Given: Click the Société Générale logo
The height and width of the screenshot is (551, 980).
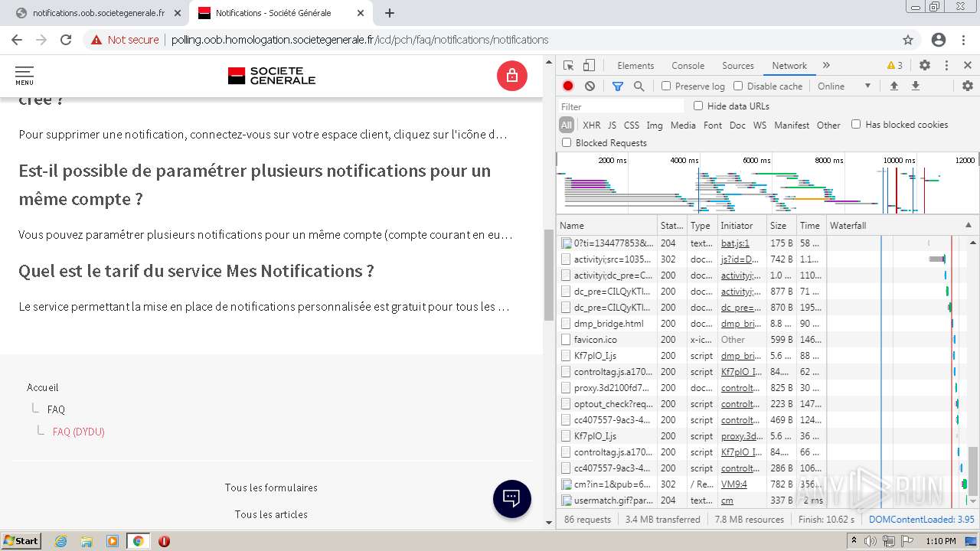Looking at the screenshot, I should 272,76.
